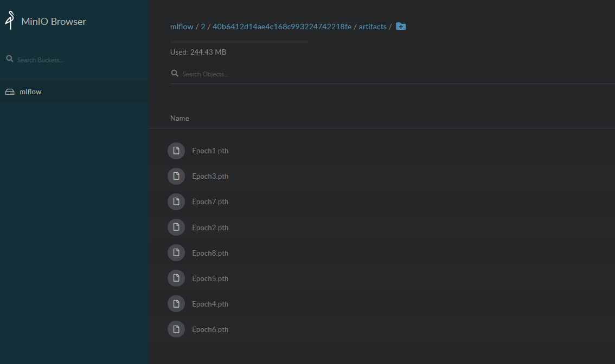Viewport: 615px width, 364px height.
Task: Select the mlflow bucket in the sidebar
Action: 31,92
